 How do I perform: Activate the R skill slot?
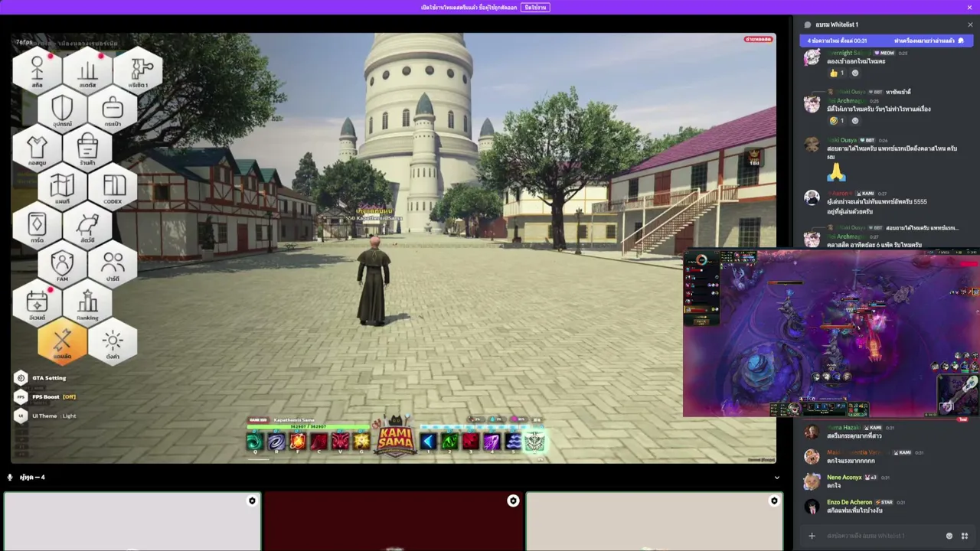[276, 441]
